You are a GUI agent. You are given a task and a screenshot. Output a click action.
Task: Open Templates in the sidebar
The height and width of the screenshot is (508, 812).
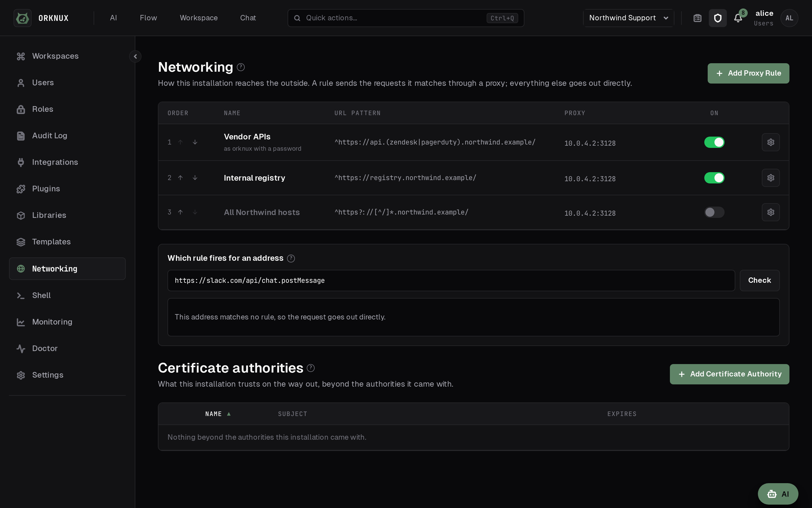point(67,242)
